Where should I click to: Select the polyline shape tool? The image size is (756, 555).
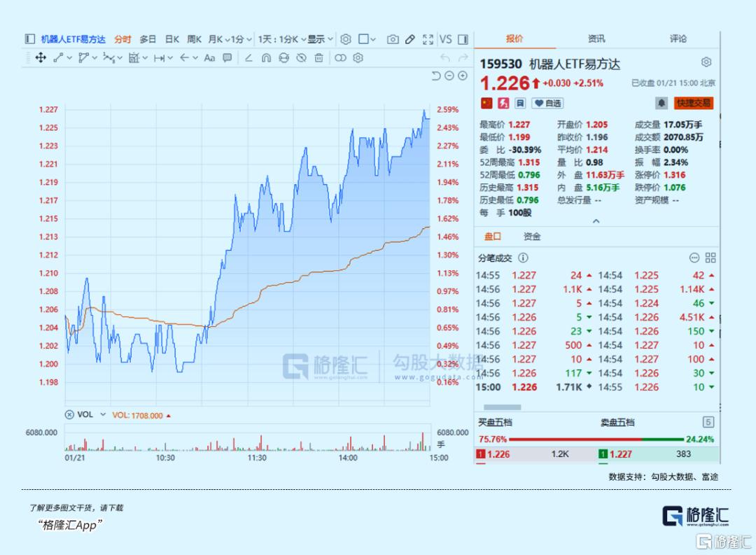tap(83, 58)
